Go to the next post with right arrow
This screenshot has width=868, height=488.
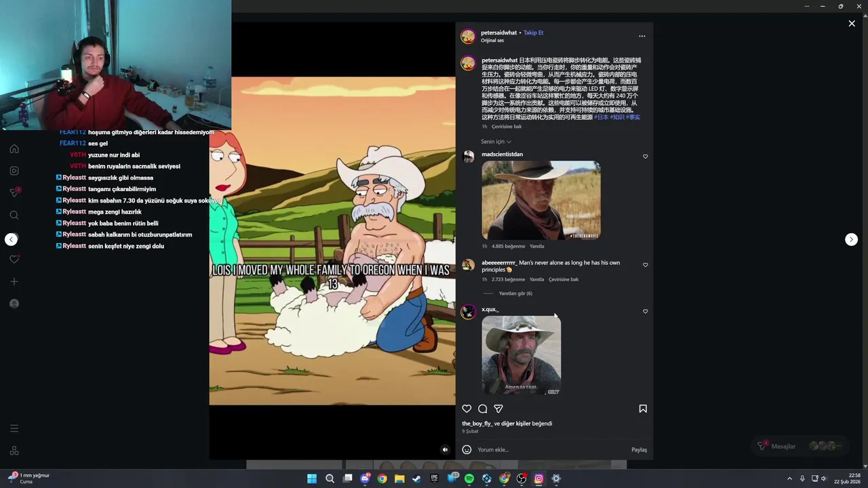click(852, 239)
